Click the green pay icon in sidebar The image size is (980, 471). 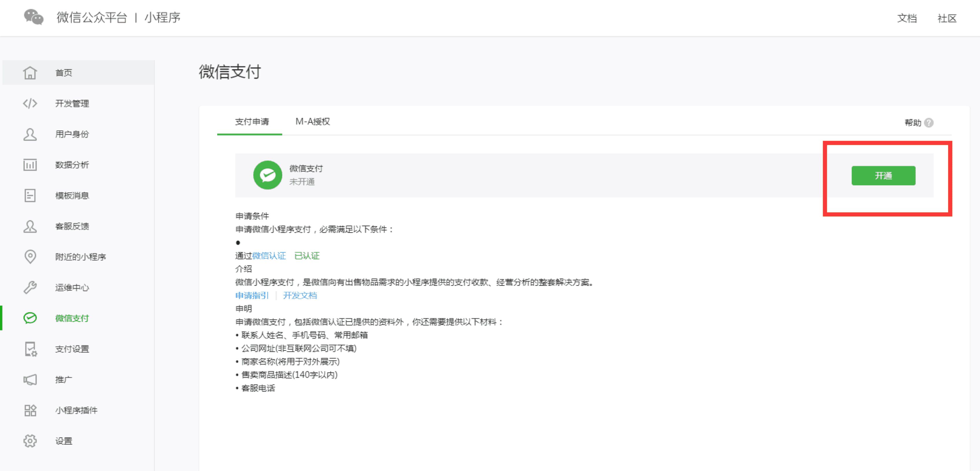[x=30, y=318]
